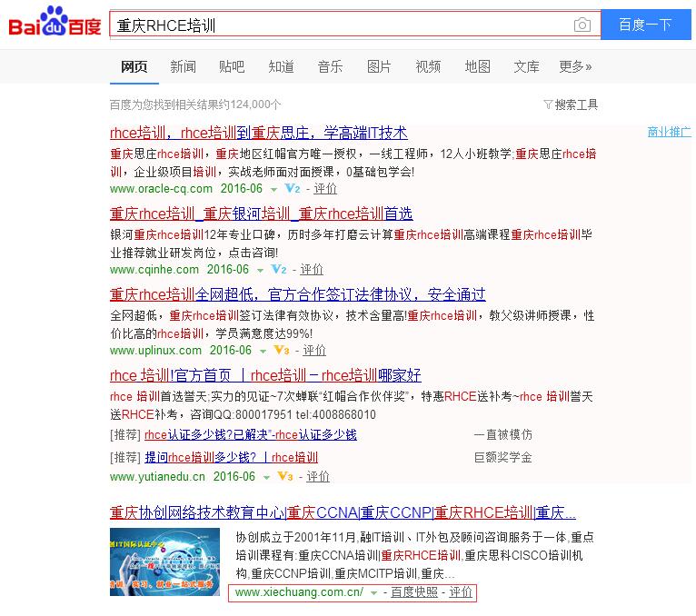
Task: Open 百度快照 for xiechuang result
Action: pyautogui.click(x=414, y=592)
